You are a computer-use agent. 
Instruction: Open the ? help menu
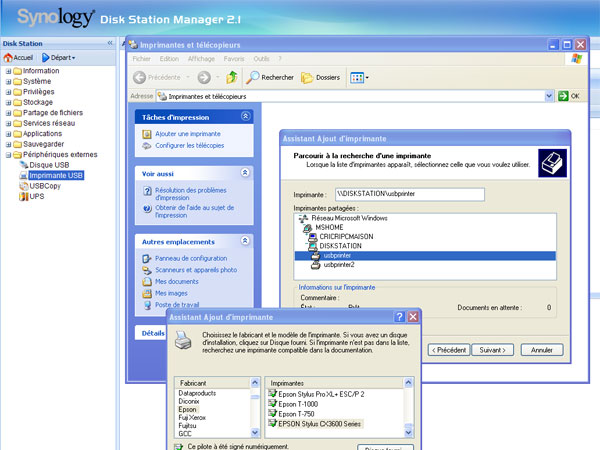(x=280, y=59)
